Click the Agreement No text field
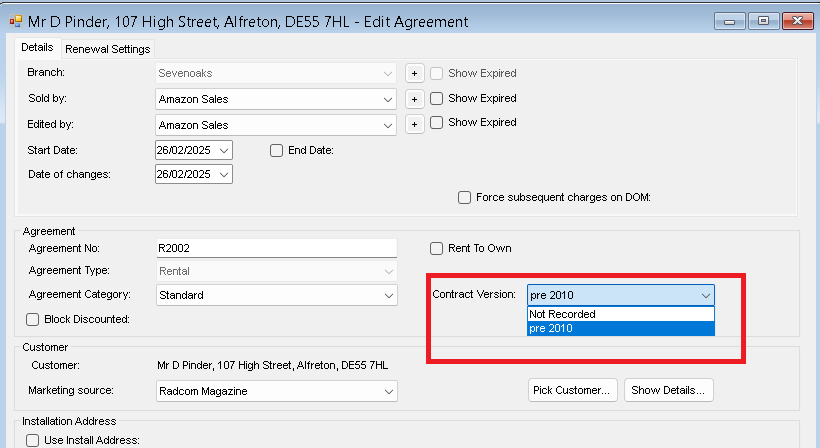 pos(276,248)
